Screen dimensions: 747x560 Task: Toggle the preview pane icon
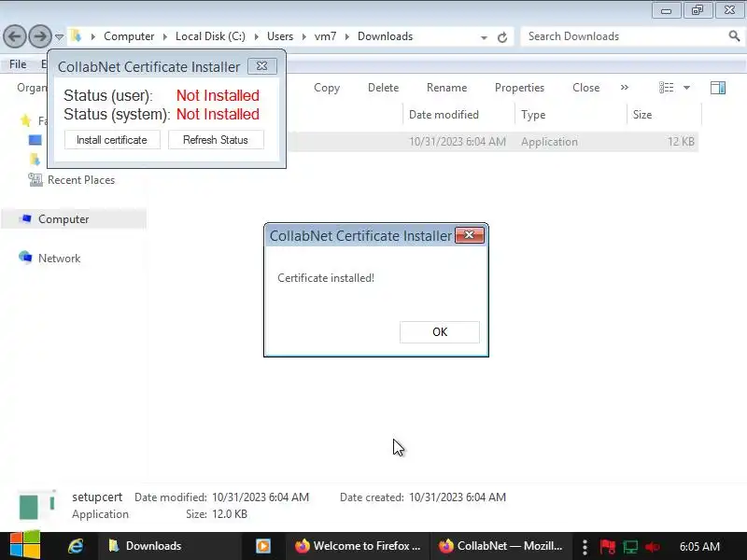pyautogui.click(x=718, y=88)
